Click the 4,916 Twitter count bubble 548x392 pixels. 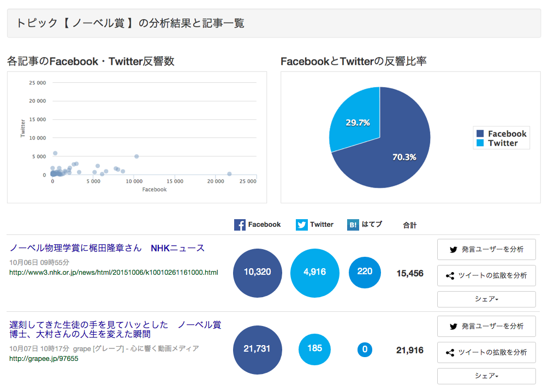(315, 273)
